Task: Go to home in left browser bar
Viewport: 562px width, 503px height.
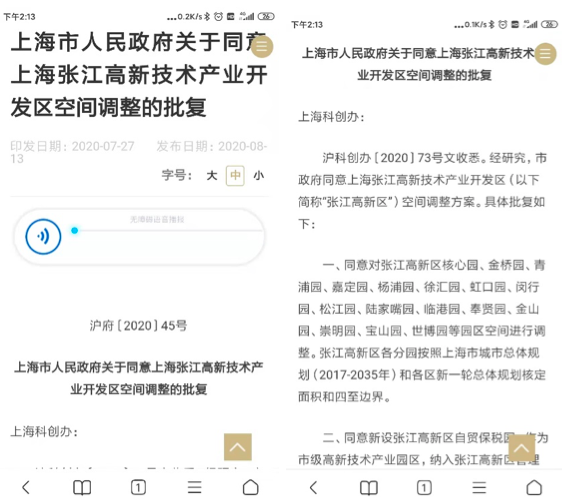Action: tap(251, 487)
